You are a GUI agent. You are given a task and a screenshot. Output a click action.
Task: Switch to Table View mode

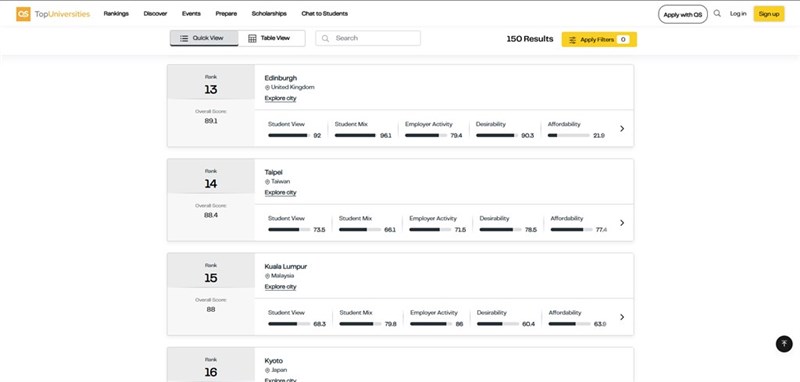pos(271,38)
